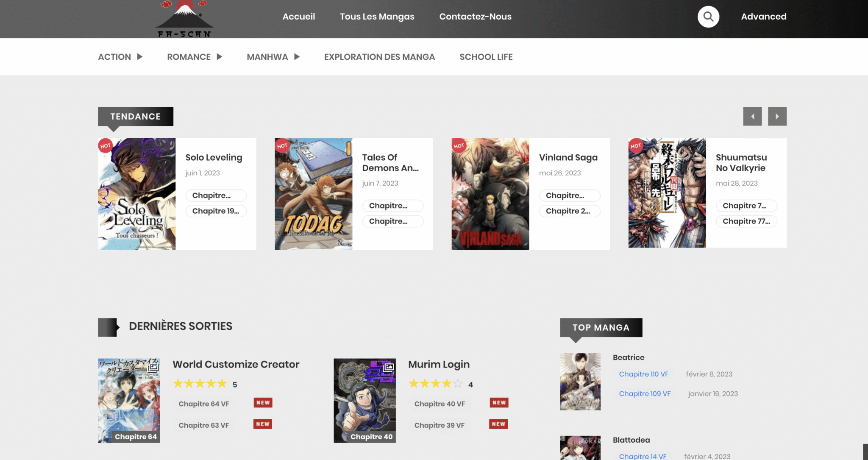Viewport: 868px width, 460px height.
Task: Go to previous trending carousel slide
Action: [752, 116]
